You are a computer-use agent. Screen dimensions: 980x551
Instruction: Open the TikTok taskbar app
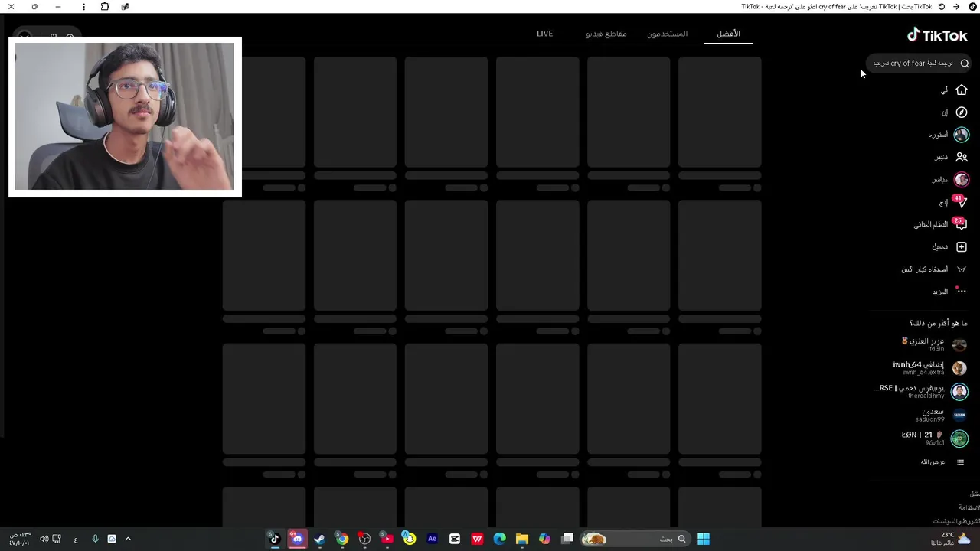click(x=274, y=539)
